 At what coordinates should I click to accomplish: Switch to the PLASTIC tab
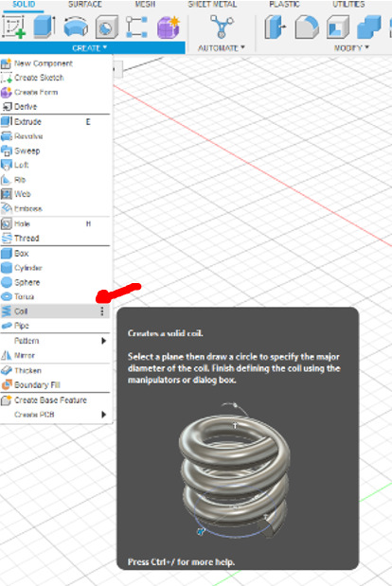coord(284,5)
